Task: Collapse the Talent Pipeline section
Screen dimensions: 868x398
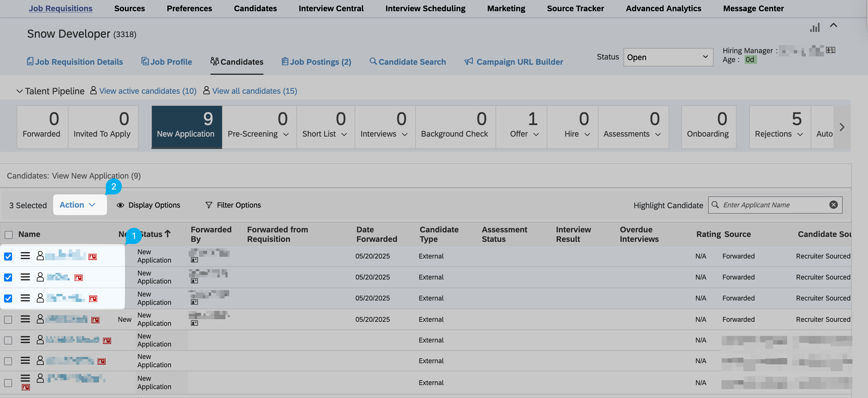Action: (20, 91)
